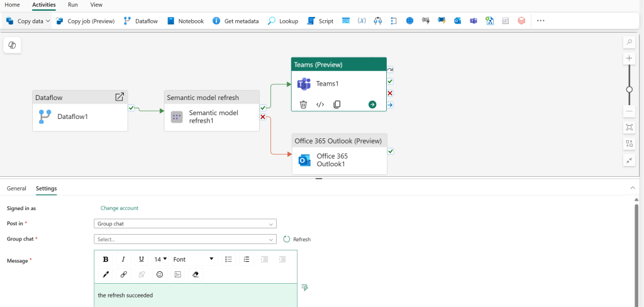Image resolution: width=644 pixels, height=307 pixels.
Task: Open the Copilot button on the canvas
Action: point(13,46)
